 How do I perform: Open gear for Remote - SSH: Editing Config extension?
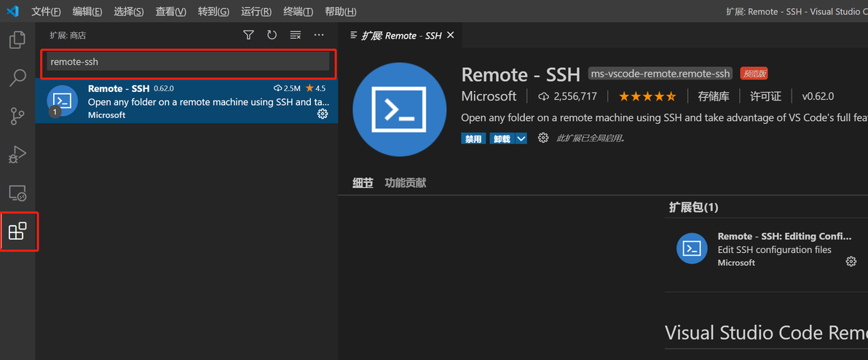click(851, 262)
